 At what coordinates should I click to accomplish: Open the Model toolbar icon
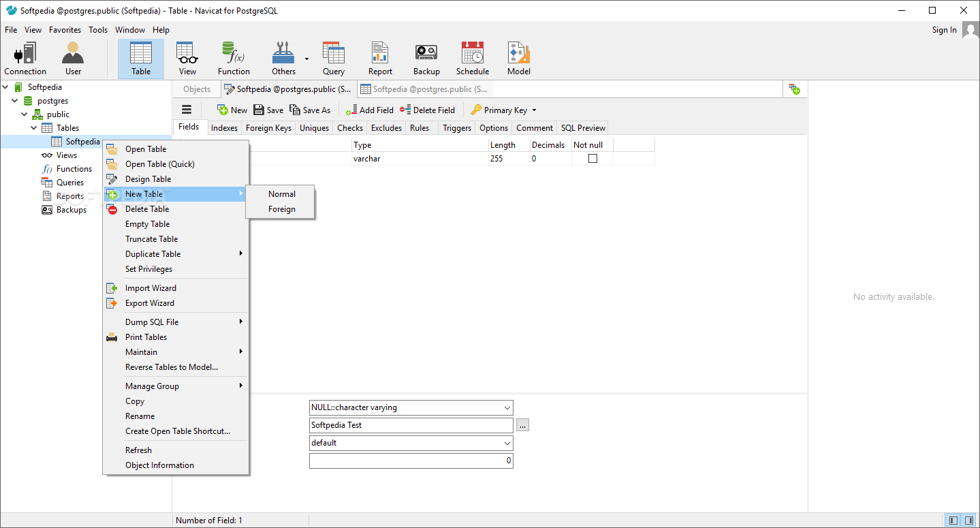tap(519, 59)
